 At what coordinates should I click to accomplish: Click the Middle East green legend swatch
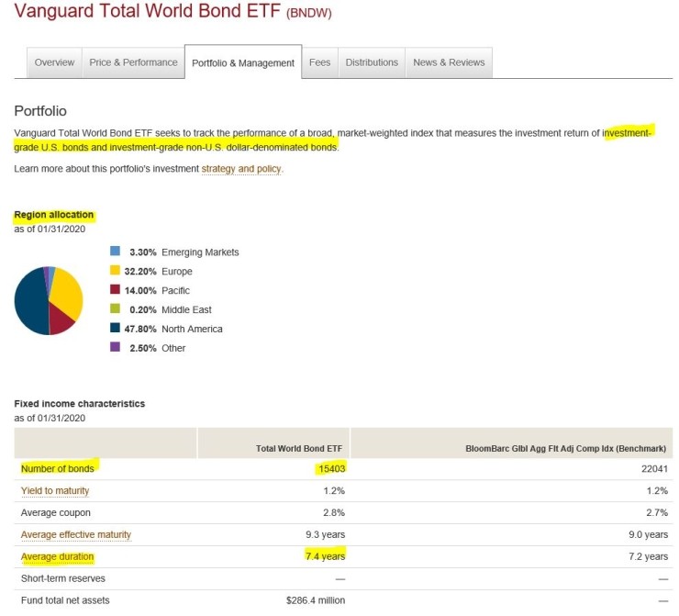(x=115, y=308)
